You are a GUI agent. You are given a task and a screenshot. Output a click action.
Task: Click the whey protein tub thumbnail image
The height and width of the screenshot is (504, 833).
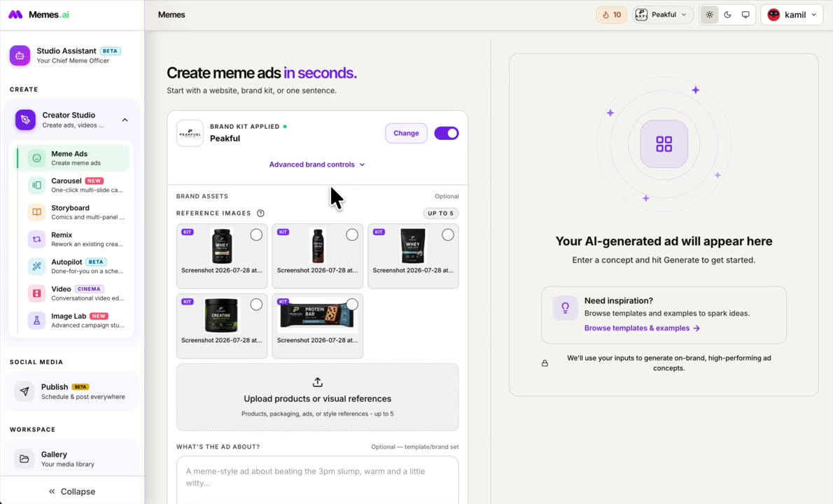tap(221, 246)
